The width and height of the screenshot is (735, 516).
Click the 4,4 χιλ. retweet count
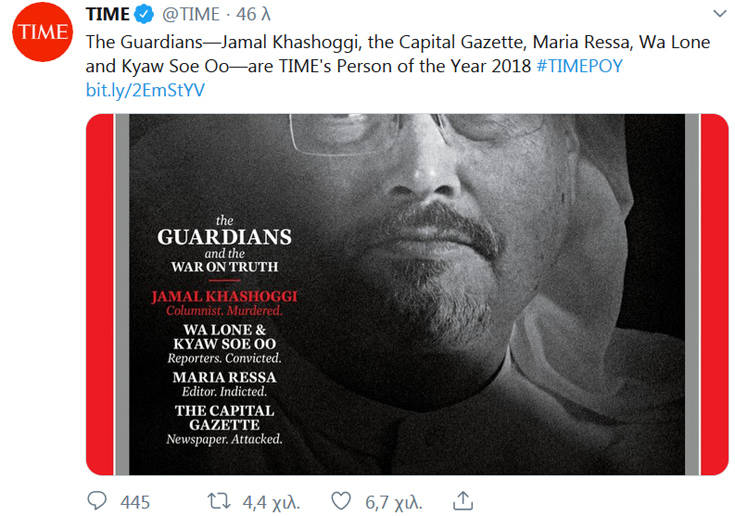271,500
